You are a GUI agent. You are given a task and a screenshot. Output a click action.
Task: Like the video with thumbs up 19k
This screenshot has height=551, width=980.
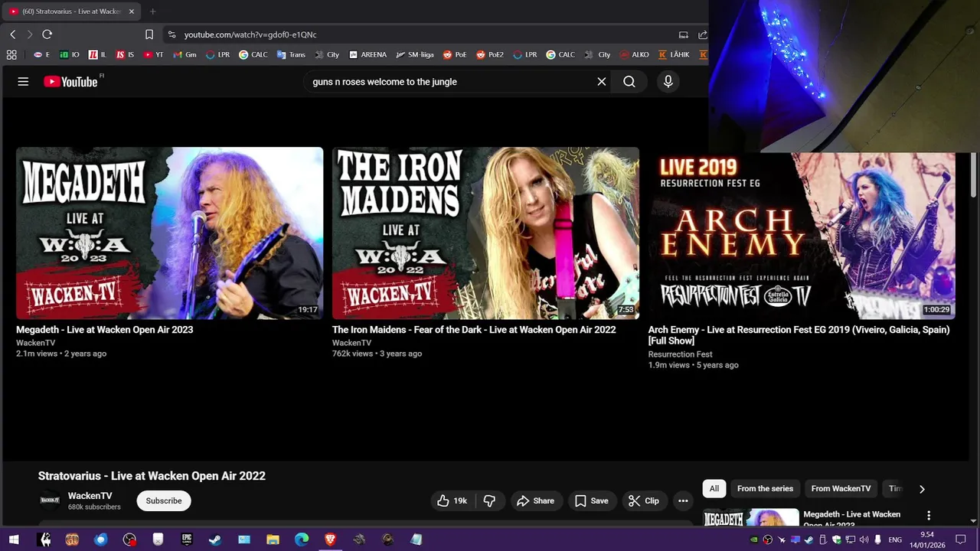(x=452, y=500)
